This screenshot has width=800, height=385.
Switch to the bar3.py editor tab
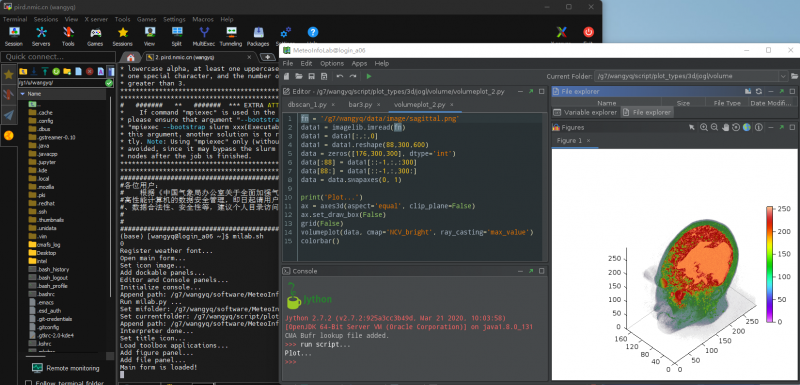(360, 105)
